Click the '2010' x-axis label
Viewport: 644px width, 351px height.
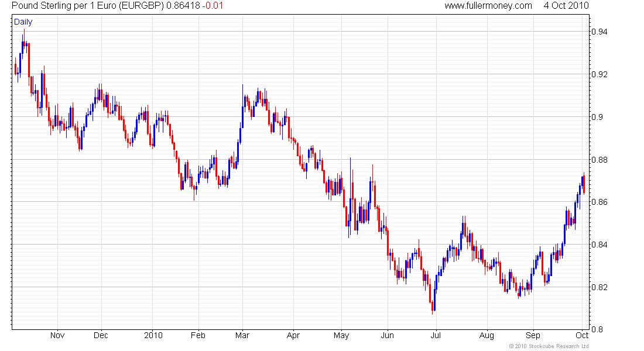pos(153,335)
